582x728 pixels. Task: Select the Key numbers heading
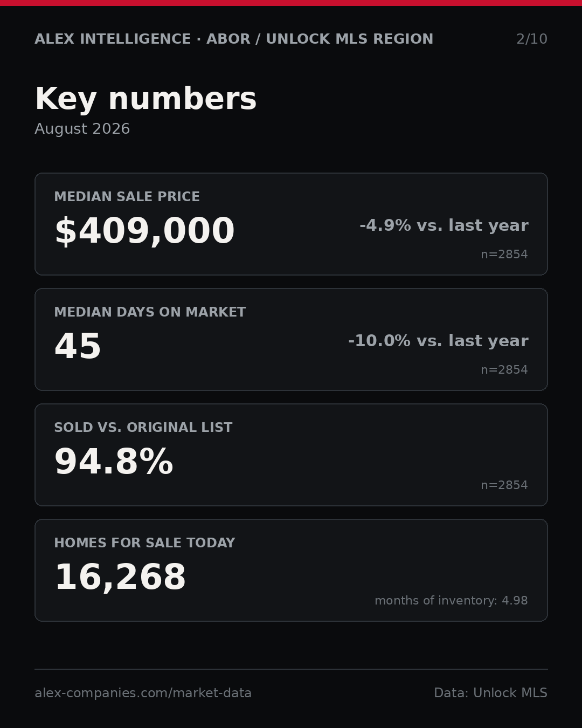tap(145, 100)
